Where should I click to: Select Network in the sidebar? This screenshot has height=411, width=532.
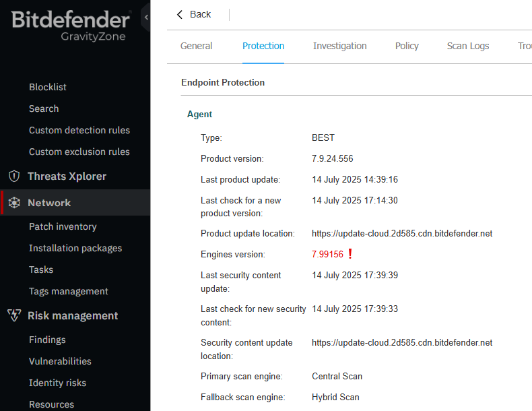75,202
